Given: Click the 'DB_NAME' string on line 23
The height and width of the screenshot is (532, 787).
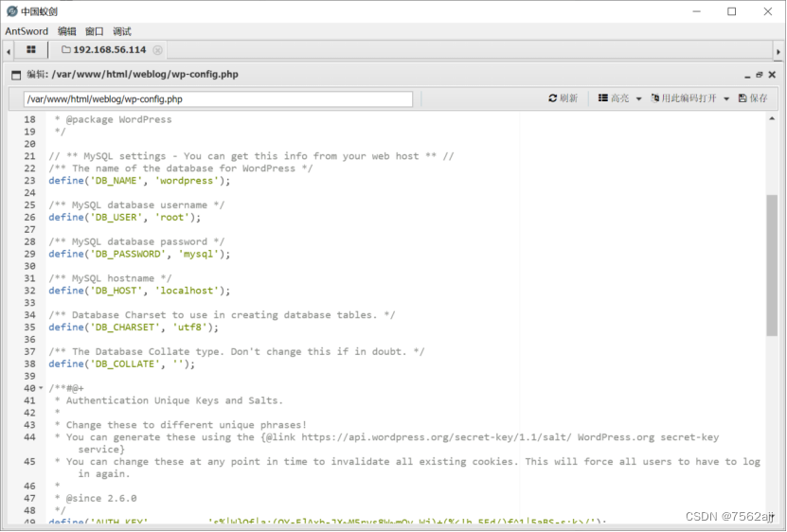Looking at the screenshot, I should point(116,180).
